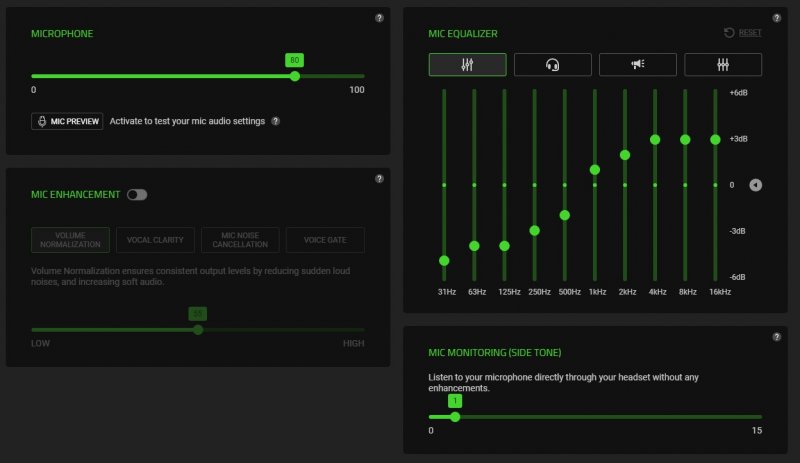Choose the headset equalizer preset
The width and height of the screenshot is (800, 463).
552,65
